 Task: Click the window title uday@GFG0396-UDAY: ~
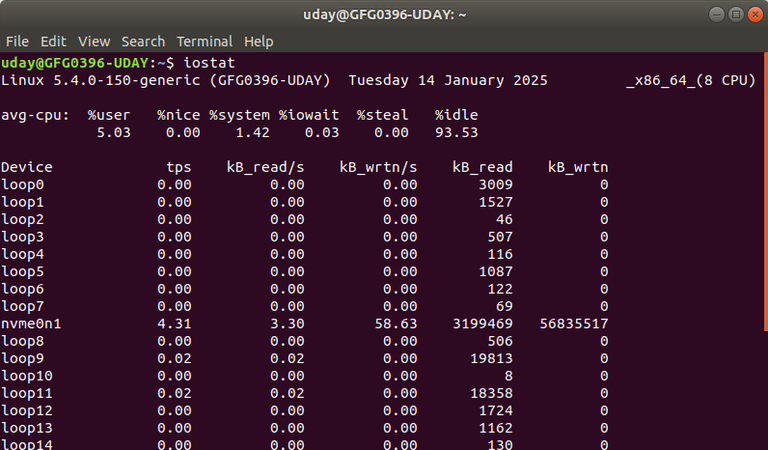click(x=384, y=15)
